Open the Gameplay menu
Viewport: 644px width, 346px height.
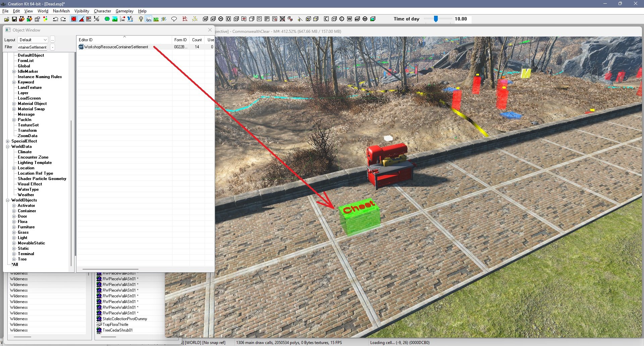pyautogui.click(x=124, y=11)
